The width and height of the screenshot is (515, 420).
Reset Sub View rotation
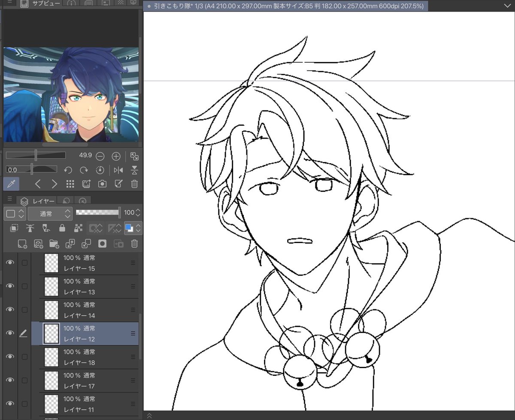100,170
